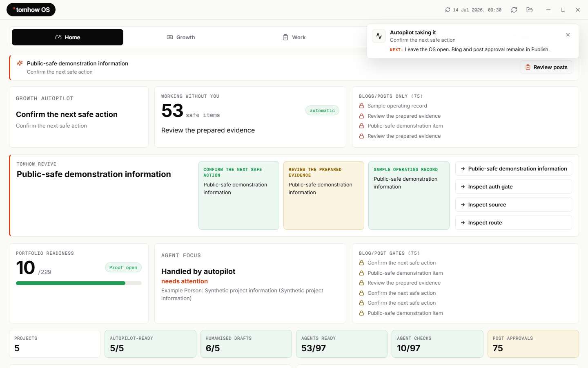Screen dimensions: 588x368
Task: Click the lock beside Review the prepared evidence under Blog/Post Gates
Action: tap(361, 283)
